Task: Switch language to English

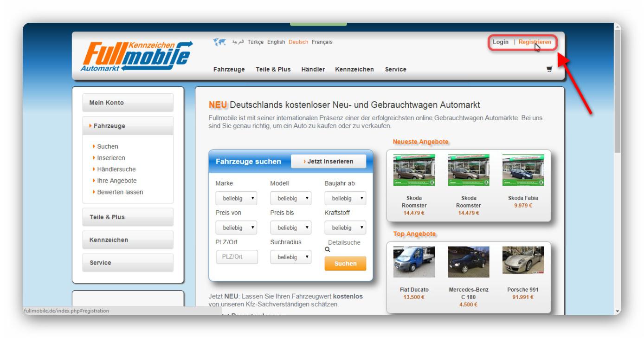Action: [x=276, y=42]
